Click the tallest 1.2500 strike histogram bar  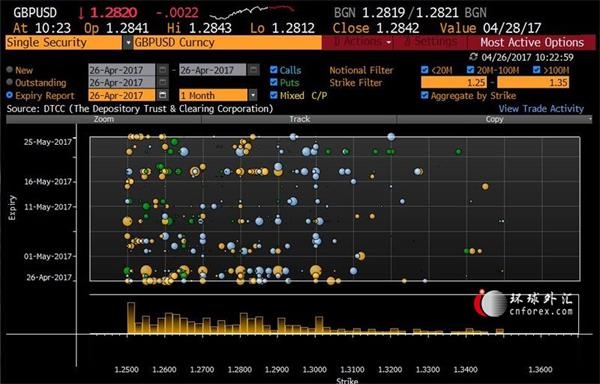click(131, 318)
